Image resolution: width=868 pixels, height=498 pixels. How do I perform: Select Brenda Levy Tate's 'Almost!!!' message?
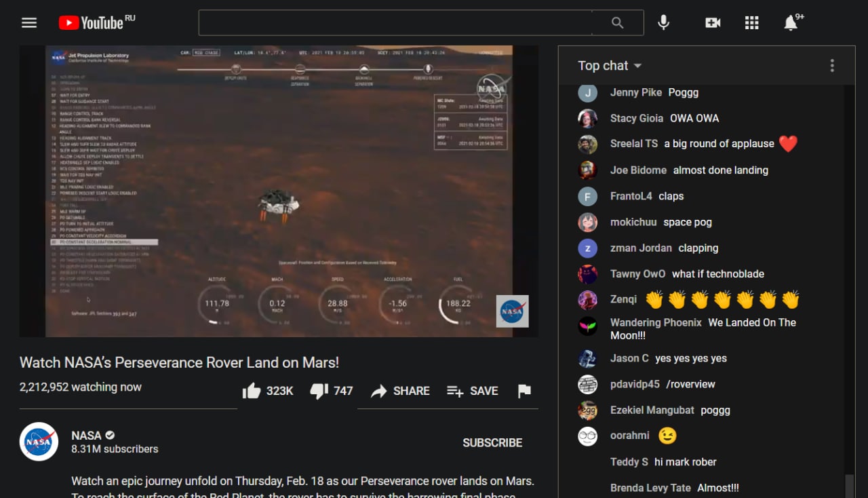718,488
